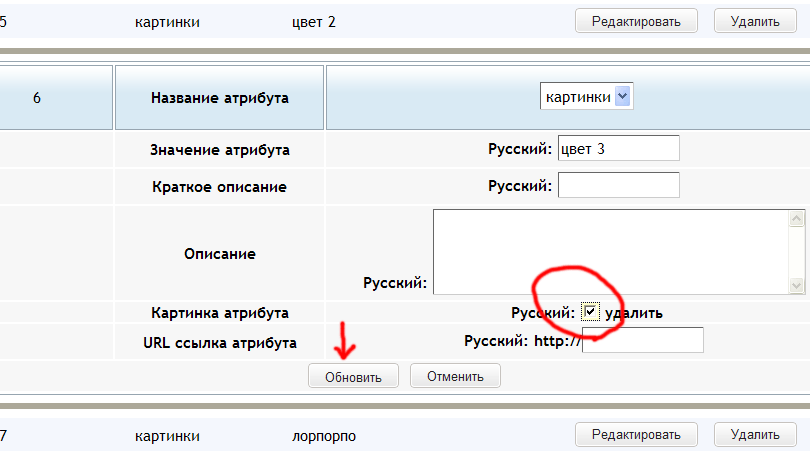
Task: Click the description textarea scroll up arrow
Action: [797, 219]
